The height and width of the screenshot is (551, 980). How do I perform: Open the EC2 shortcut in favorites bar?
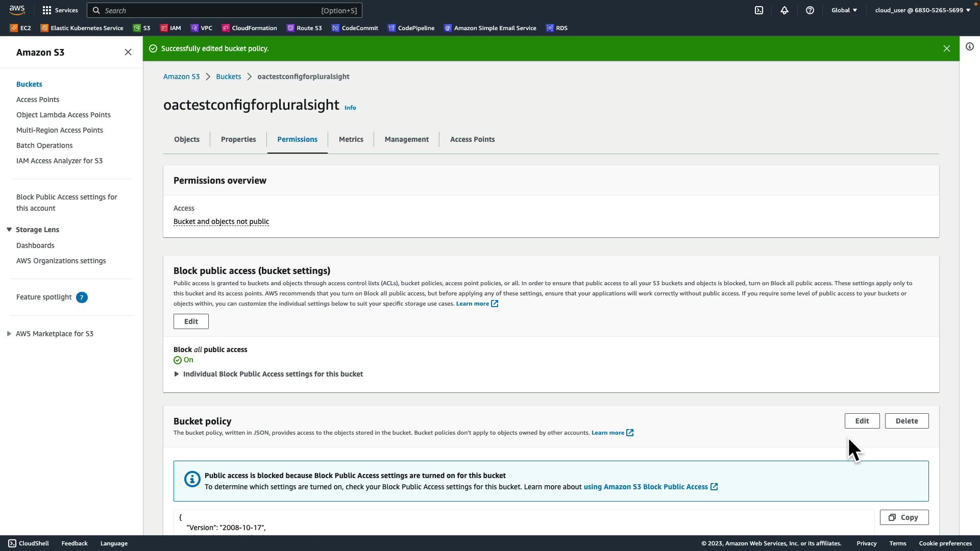pyautogui.click(x=21, y=28)
